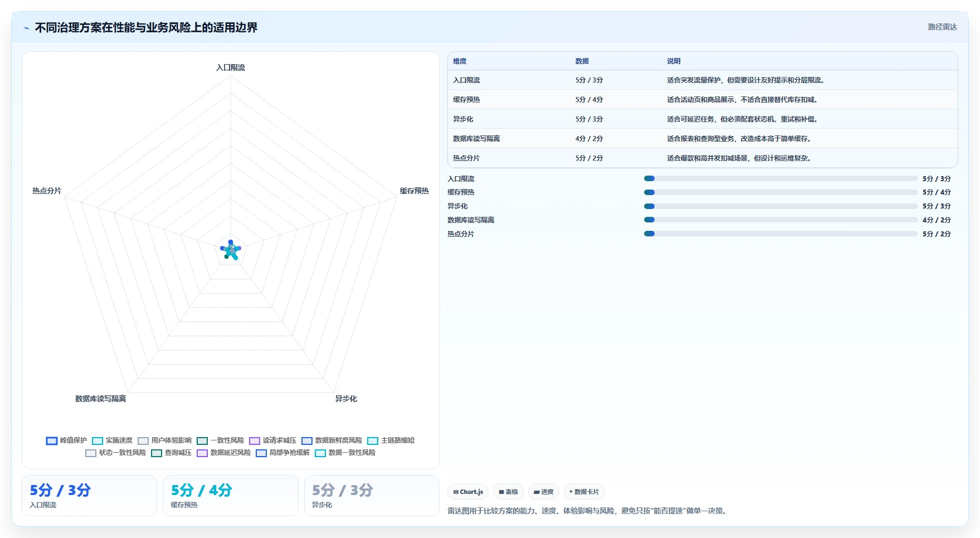Click the header icon beside the panel title
This screenshot has height=538, width=980.
(x=27, y=28)
